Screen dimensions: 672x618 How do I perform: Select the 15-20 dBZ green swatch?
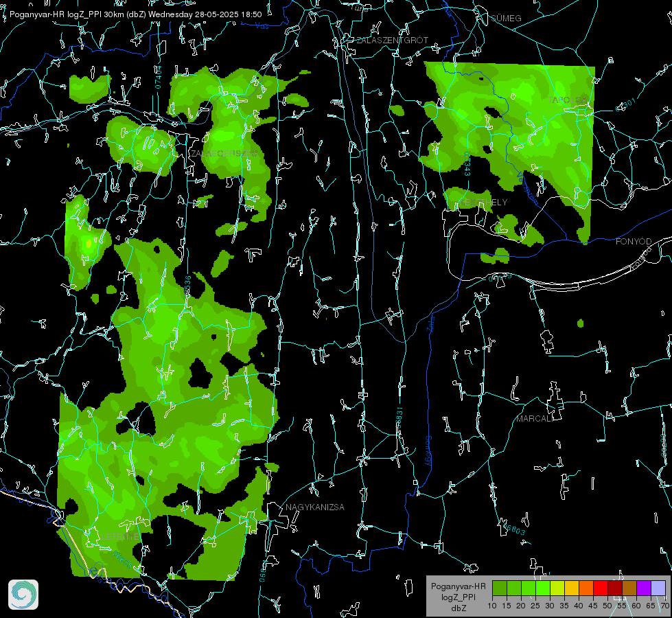click(x=514, y=588)
